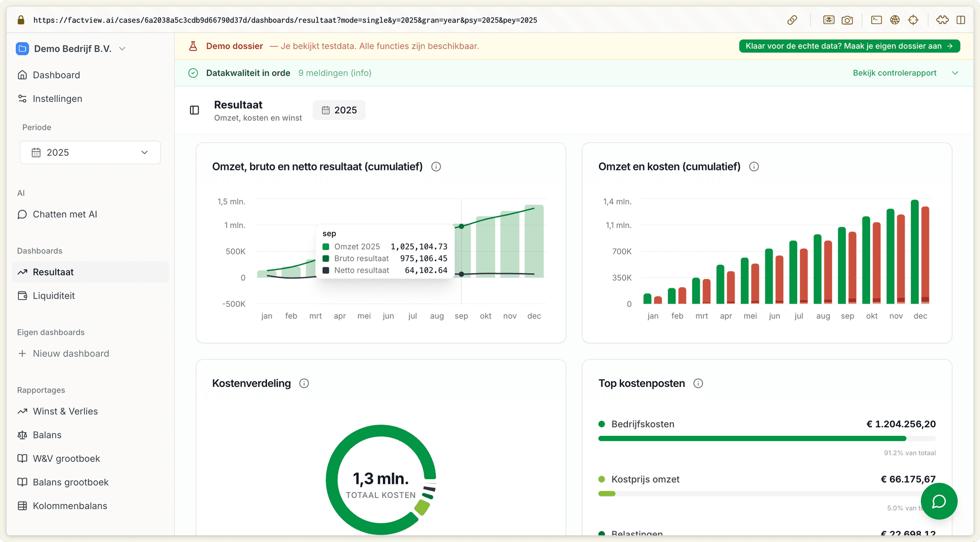Click the lock icon in the address bar

coord(21,20)
